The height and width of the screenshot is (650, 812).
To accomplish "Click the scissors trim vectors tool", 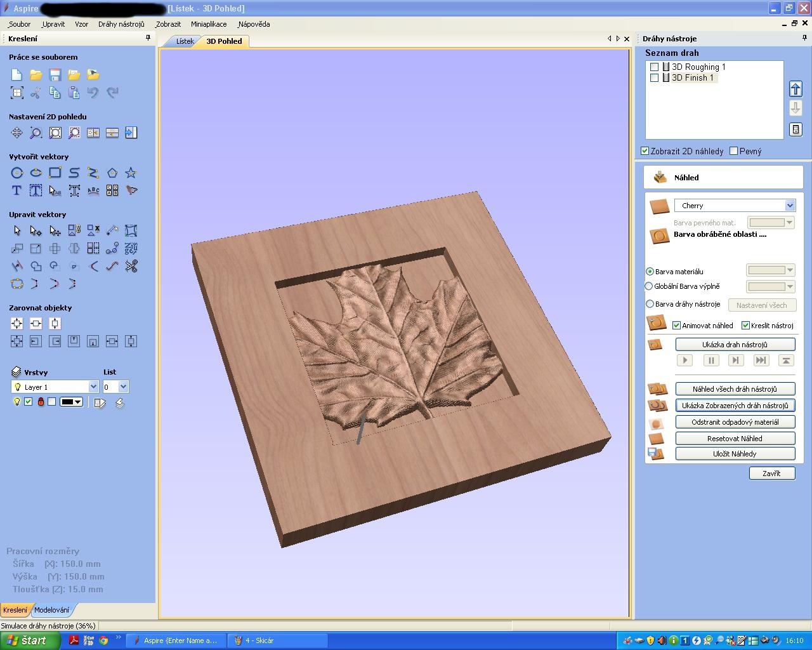I will point(131,267).
